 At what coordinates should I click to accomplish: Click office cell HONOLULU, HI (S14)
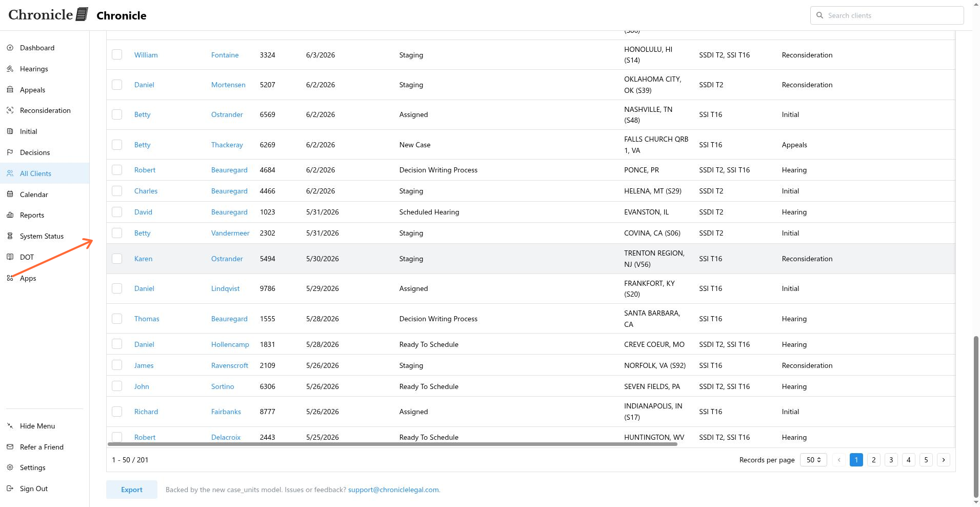point(648,55)
